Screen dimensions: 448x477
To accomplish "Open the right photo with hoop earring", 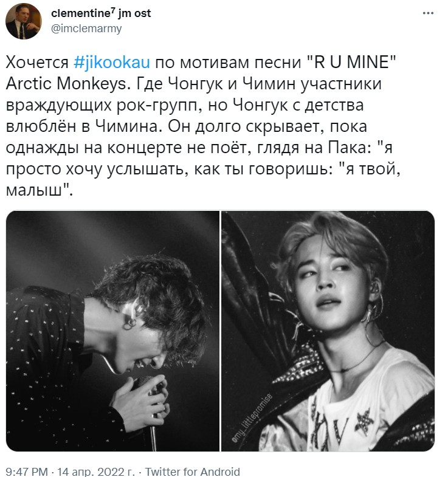I will pos(328,331).
